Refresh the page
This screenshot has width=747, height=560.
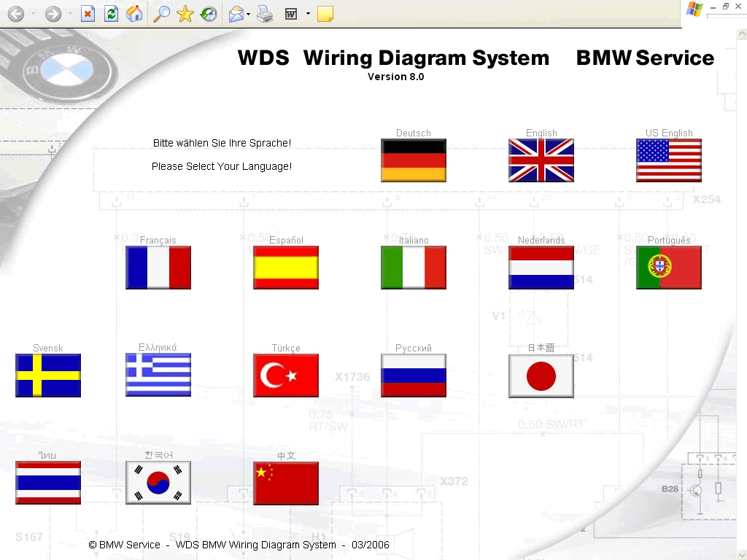click(111, 14)
